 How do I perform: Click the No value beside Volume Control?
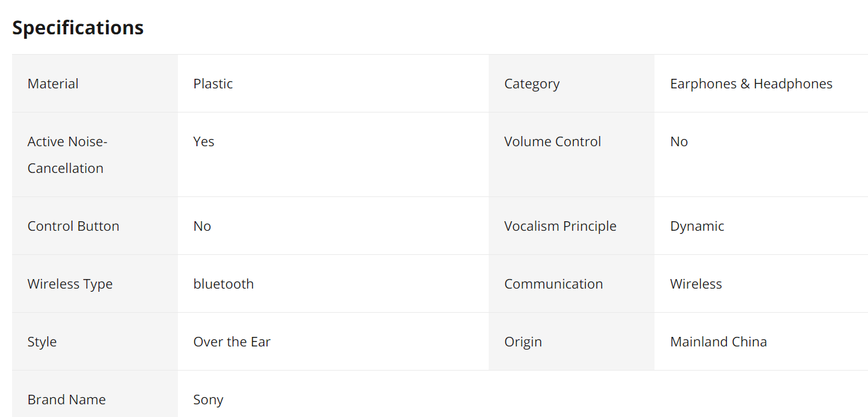pos(679,142)
